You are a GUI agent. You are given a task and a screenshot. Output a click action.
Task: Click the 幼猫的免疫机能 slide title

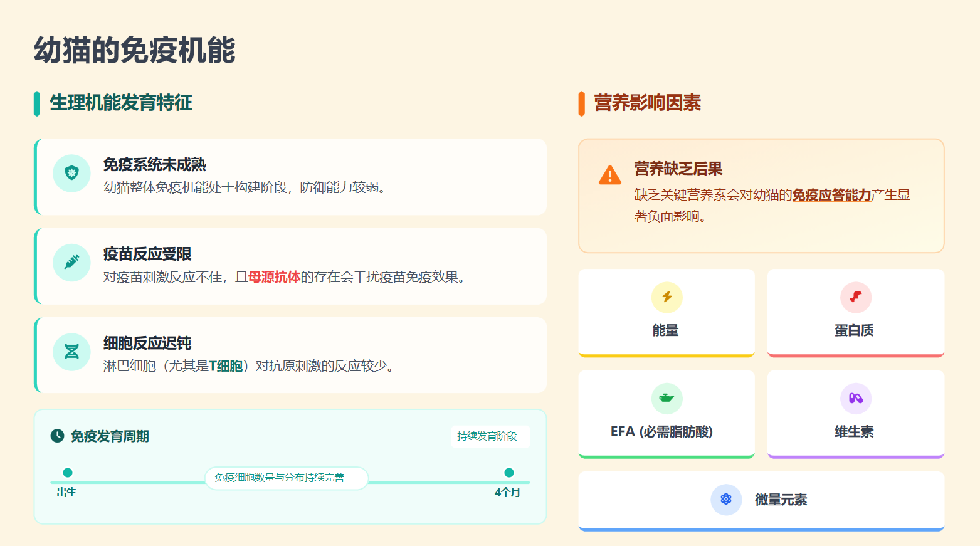click(x=134, y=50)
